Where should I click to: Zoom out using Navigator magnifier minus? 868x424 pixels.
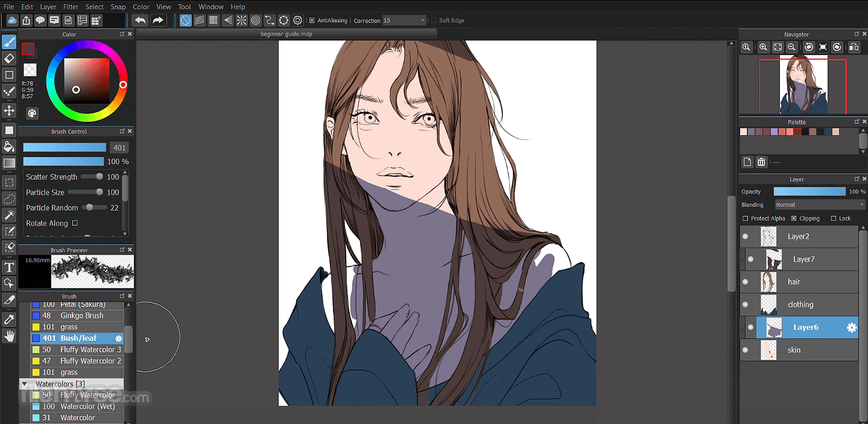point(791,47)
